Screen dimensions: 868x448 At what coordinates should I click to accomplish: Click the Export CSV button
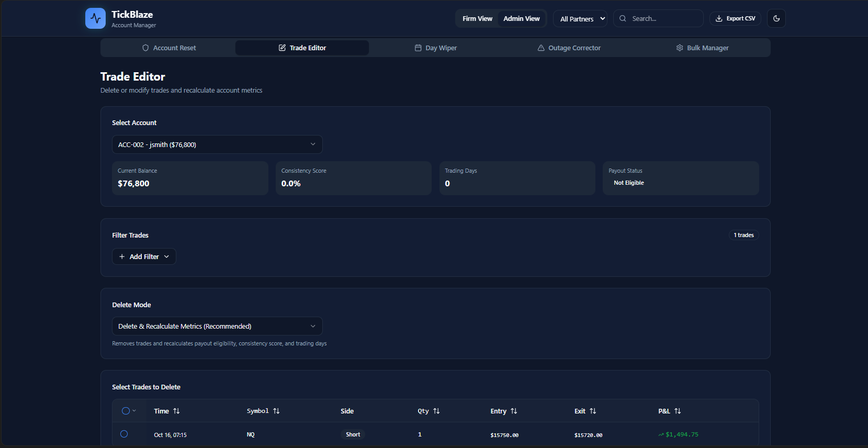click(x=735, y=18)
